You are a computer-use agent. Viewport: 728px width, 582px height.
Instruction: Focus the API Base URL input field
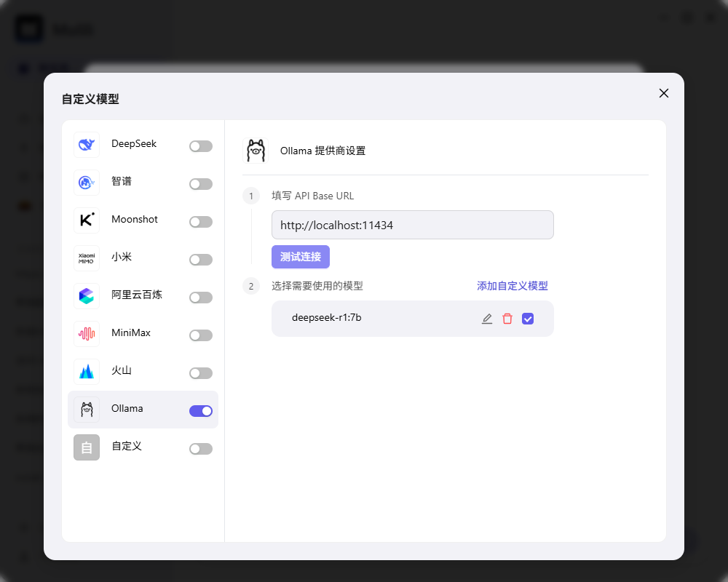point(412,225)
